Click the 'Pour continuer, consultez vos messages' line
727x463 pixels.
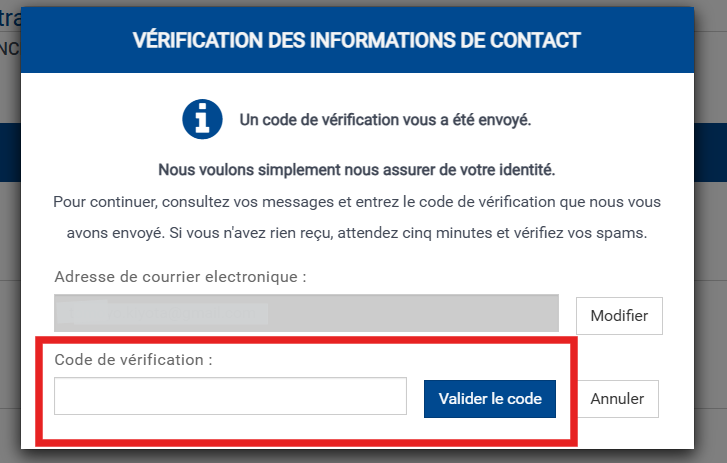357,202
